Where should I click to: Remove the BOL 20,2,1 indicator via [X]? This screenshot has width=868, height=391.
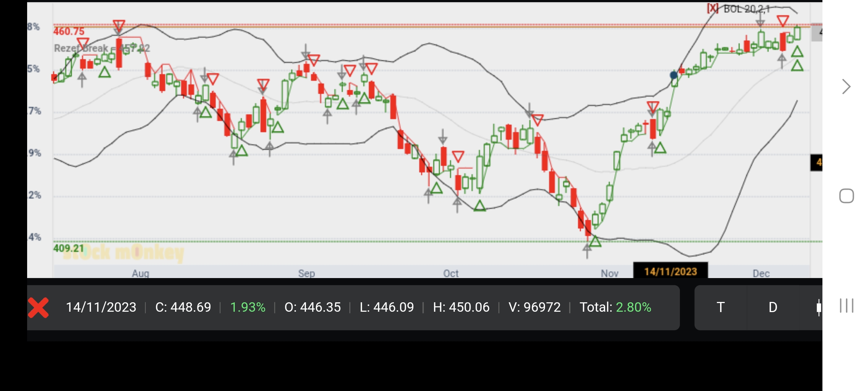(713, 8)
